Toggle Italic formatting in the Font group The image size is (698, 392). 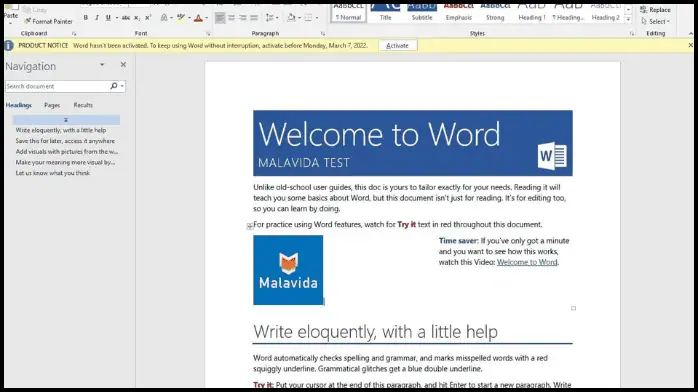click(x=97, y=18)
